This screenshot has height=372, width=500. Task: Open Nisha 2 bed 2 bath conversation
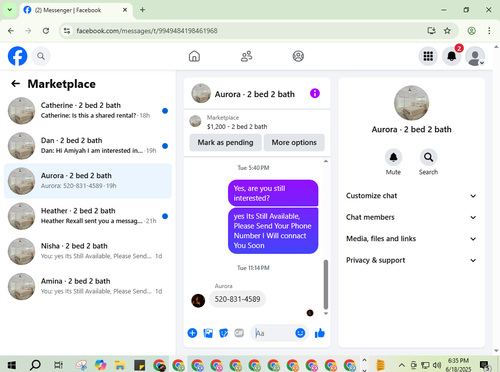[88, 251]
